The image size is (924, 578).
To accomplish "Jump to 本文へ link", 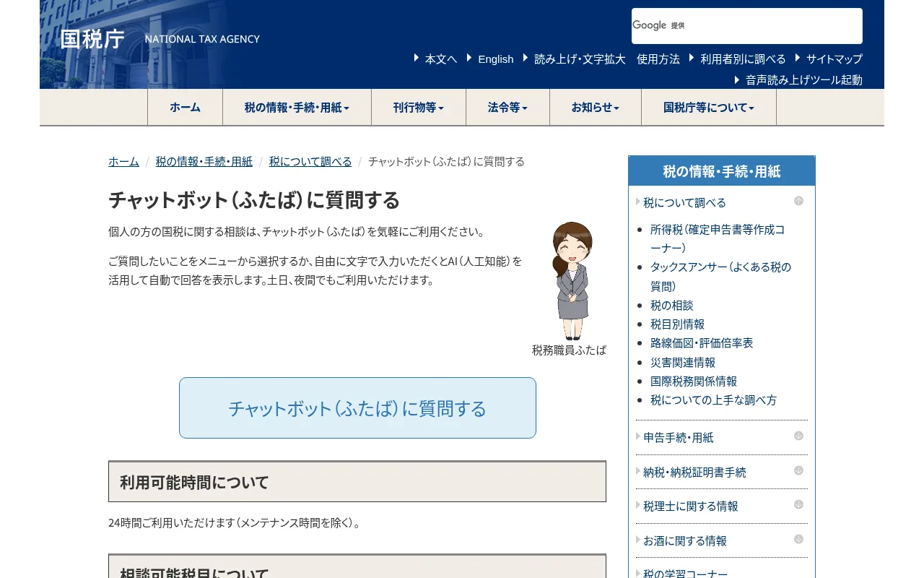I will [x=440, y=59].
